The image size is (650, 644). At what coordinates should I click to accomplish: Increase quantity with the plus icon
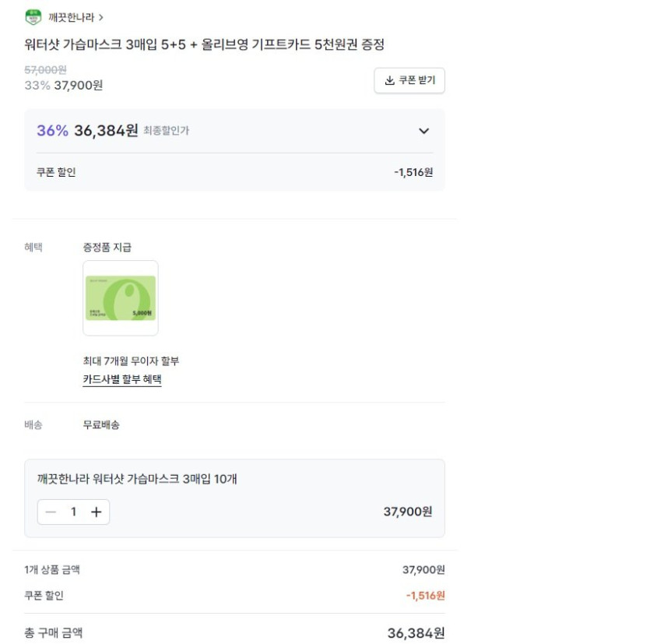pyautogui.click(x=96, y=512)
